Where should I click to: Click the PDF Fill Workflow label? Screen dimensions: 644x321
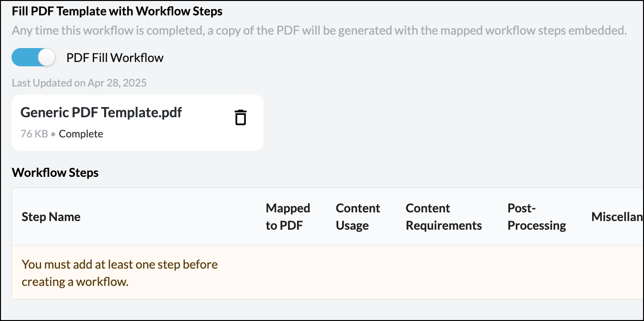coord(115,58)
